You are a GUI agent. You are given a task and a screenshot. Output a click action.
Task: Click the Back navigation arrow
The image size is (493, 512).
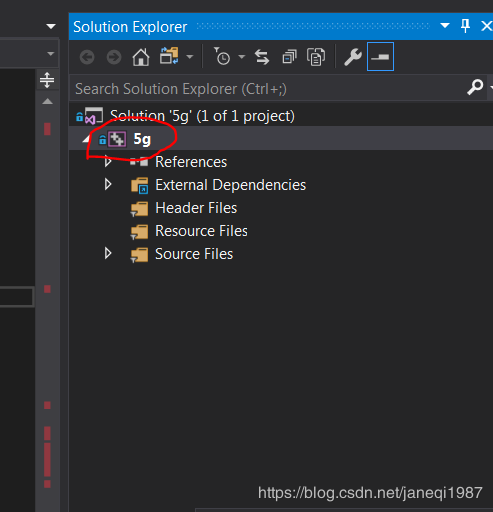(x=87, y=57)
